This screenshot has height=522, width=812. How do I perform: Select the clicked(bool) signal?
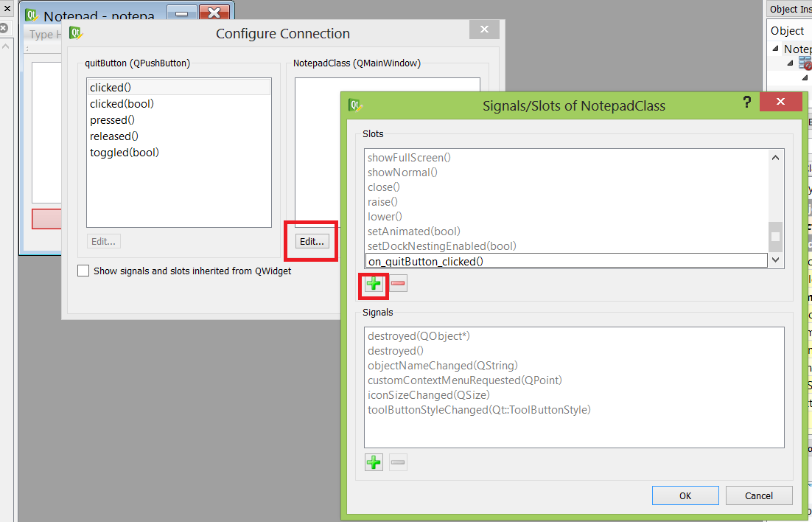tap(178, 104)
